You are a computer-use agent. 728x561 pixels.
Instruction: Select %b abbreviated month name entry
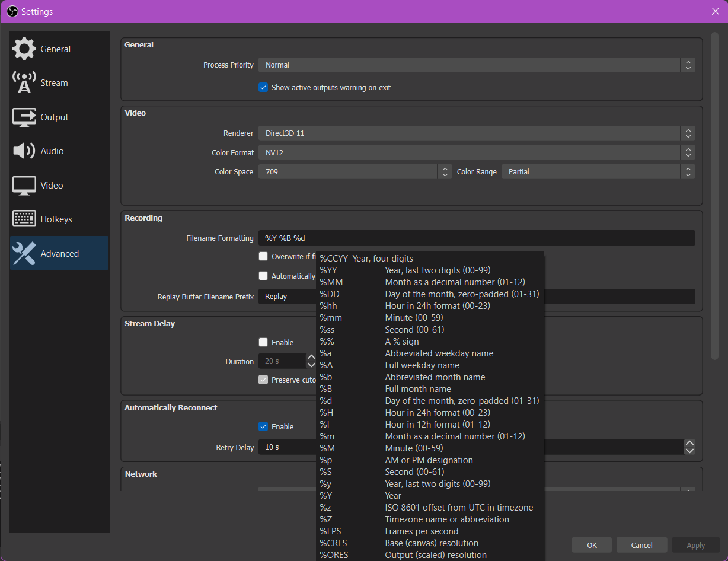tap(430, 377)
